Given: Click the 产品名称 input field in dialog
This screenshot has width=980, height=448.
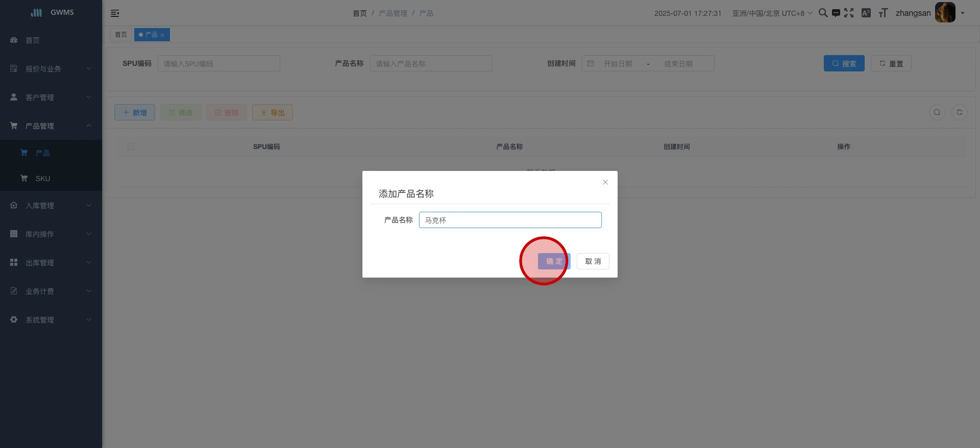Looking at the screenshot, I should point(510,220).
